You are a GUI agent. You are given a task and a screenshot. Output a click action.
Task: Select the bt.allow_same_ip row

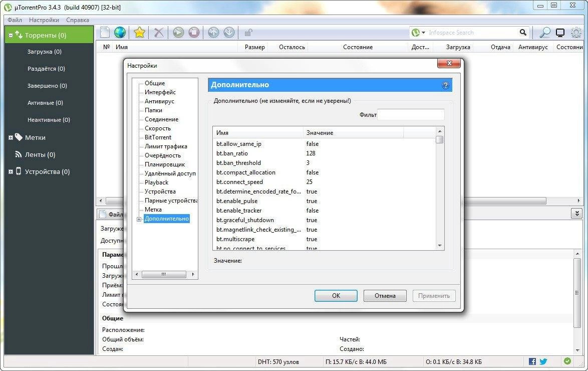click(x=324, y=144)
